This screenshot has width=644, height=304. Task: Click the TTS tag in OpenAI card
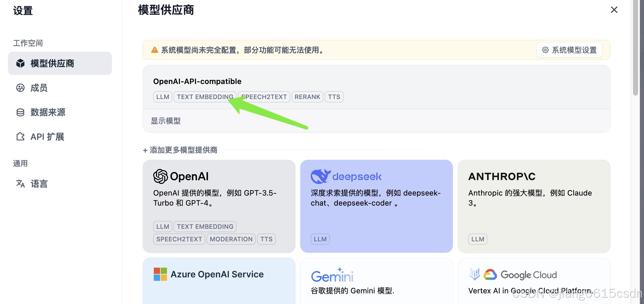pos(266,239)
